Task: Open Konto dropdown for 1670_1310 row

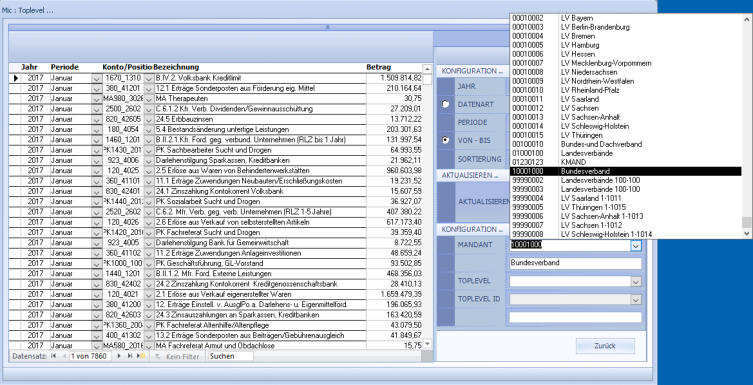Action: 148,78
